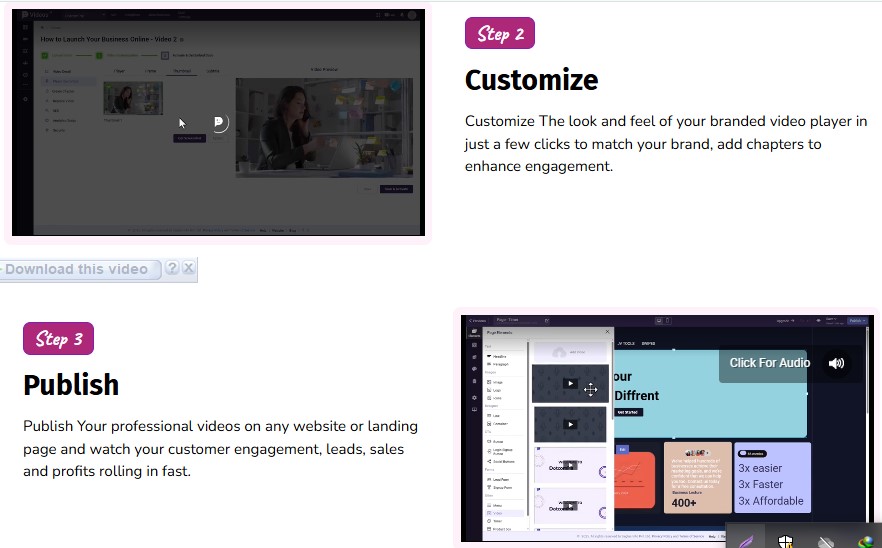Click the first green step checkbox in the demo
The width and height of the screenshot is (882, 548).
(x=45, y=54)
